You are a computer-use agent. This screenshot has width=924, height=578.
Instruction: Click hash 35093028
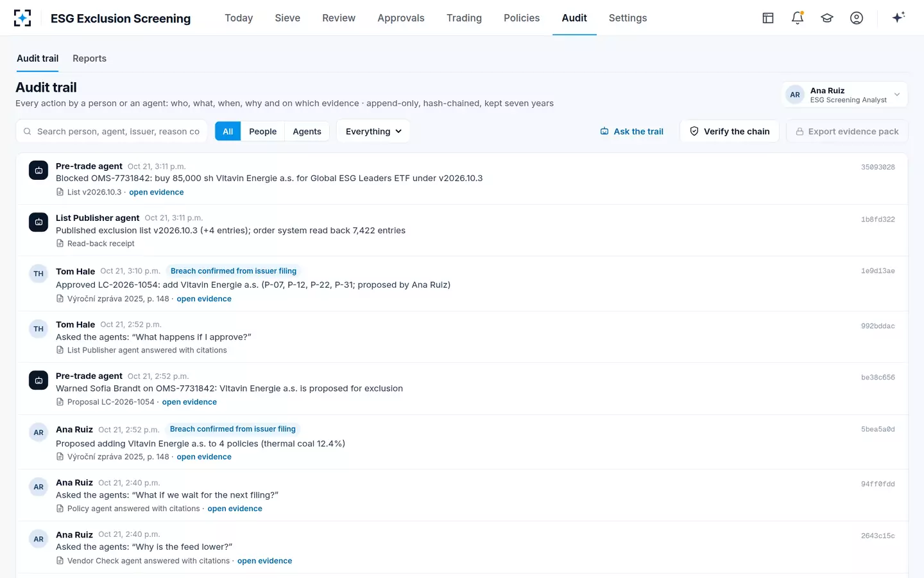[x=878, y=167]
